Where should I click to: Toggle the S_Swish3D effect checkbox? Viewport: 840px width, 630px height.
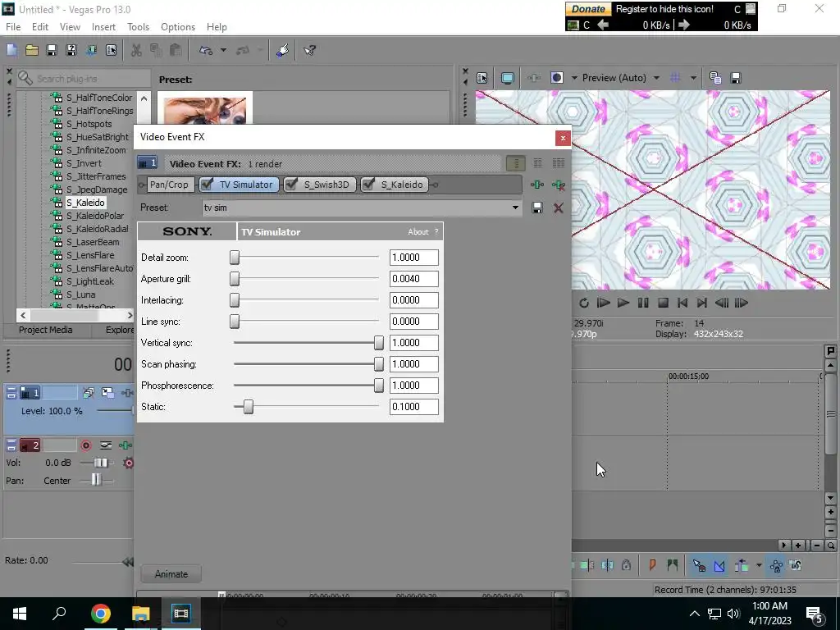291,185
